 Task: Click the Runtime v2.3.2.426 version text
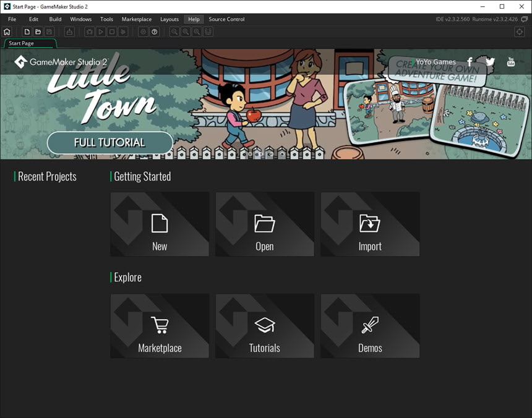pyautogui.click(x=495, y=19)
